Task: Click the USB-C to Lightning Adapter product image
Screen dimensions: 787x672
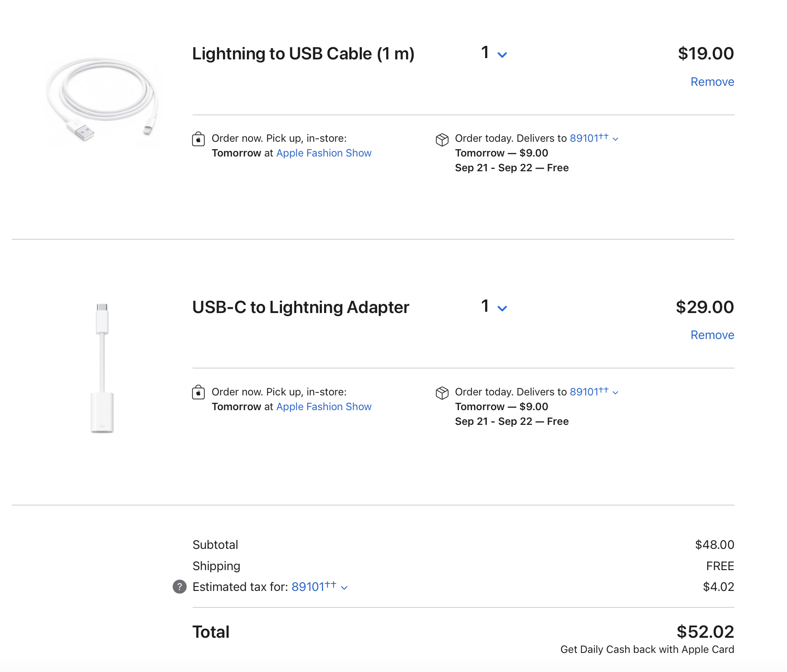Action: pos(102,368)
